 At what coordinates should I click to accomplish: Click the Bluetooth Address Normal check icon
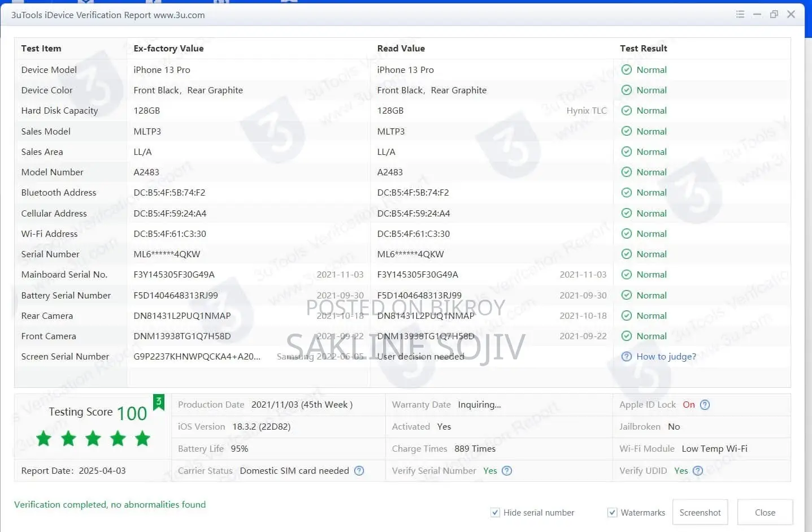click(626, 192)
